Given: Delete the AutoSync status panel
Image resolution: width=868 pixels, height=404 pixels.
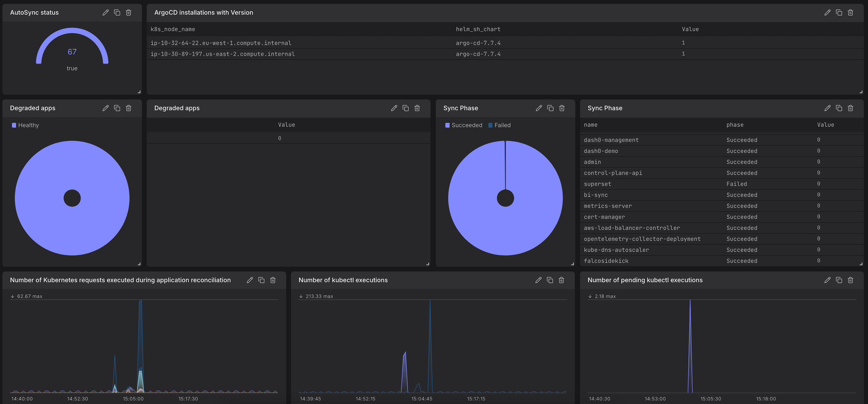Looking at the screenshot, I should pos(128,13).
